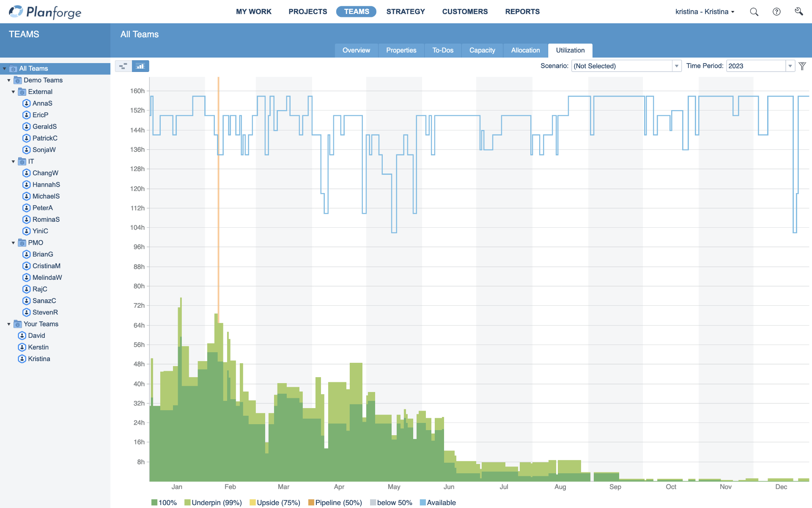The height and width of the screenshot is (508, 812).
Task: Open the filter funnel icon
Action: tap(802, 66)
